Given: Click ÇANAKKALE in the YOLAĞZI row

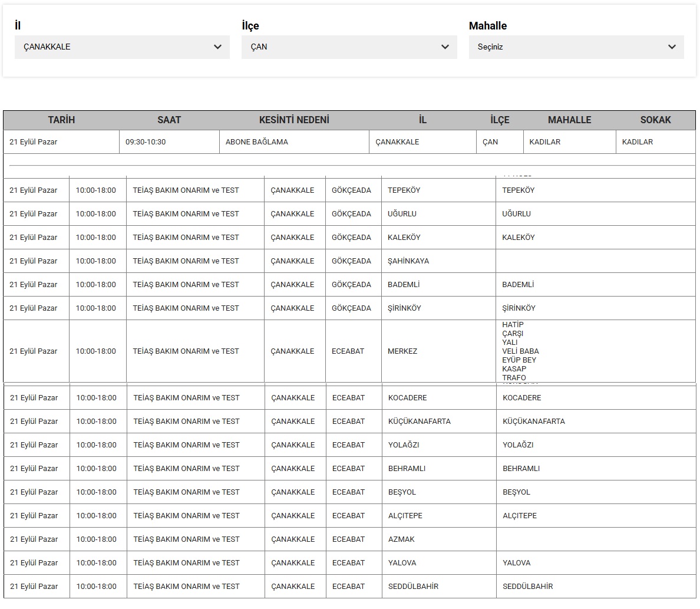Looking at the screenshot, I should tap(293, 446).
